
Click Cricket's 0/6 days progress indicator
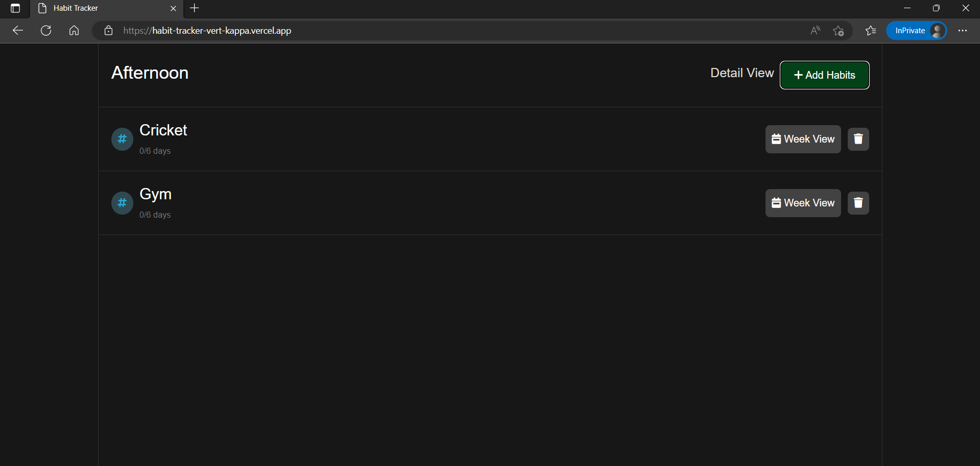pyautogui.click(x=154, y=151)
